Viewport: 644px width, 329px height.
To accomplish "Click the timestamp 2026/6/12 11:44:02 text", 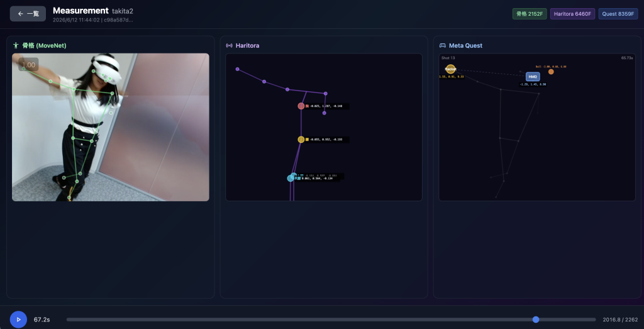I will pyautogui.click(x=76, y=20).
